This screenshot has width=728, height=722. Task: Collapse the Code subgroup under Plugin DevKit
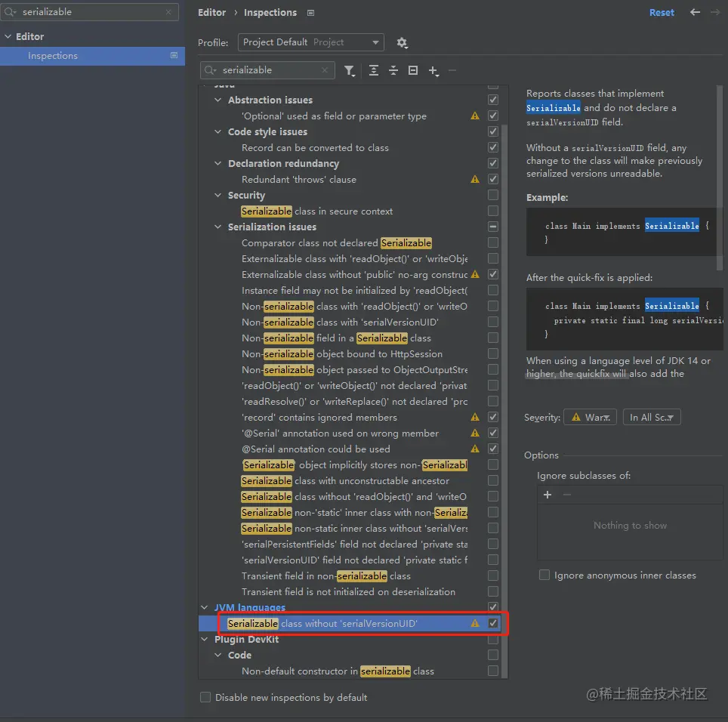pyautogui.click(x=217, y=655)
